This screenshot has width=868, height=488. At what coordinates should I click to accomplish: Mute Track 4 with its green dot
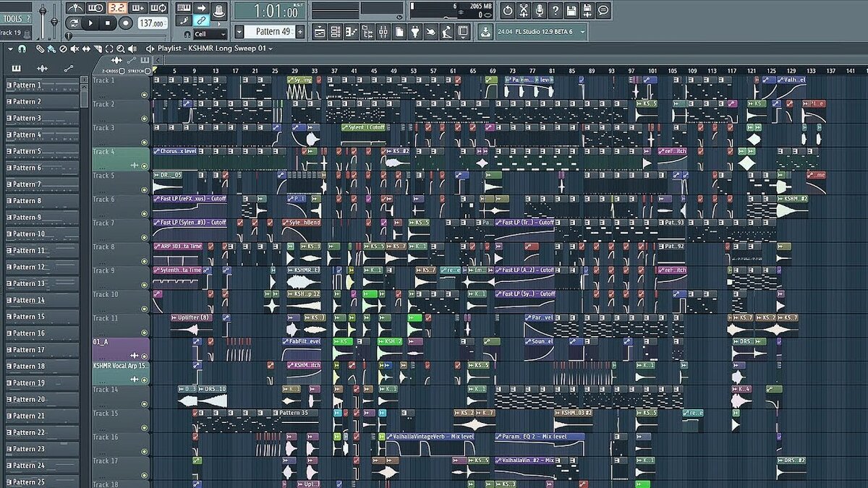[x=144, y=166]
